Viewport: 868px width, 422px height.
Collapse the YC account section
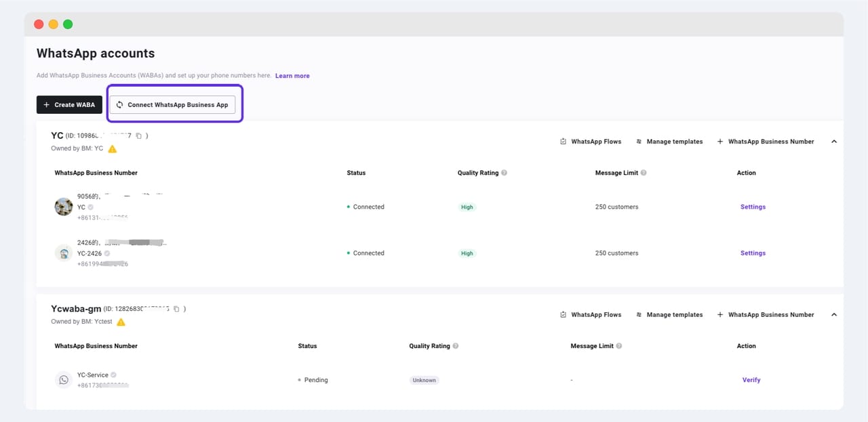click(x=834, y=142)
